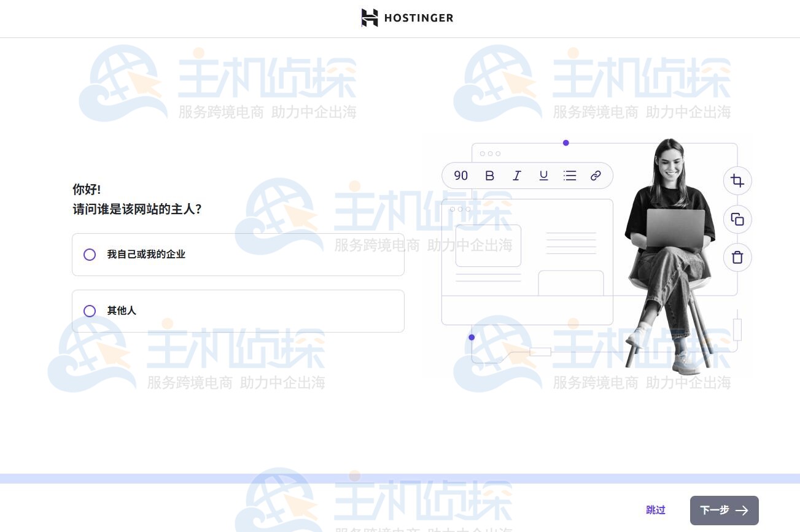
Task: Click the purple connector dot below the mockup
Action: (472, 337)
